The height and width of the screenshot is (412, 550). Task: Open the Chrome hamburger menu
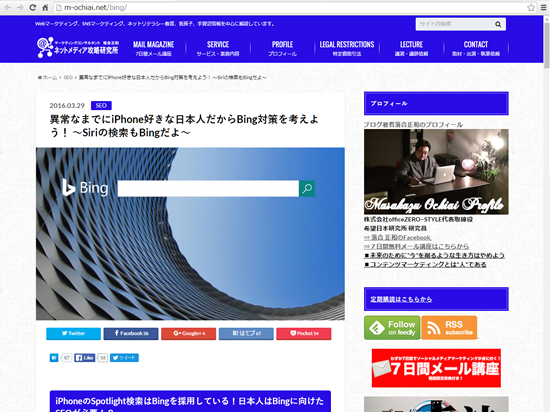(x=544, y=7)
